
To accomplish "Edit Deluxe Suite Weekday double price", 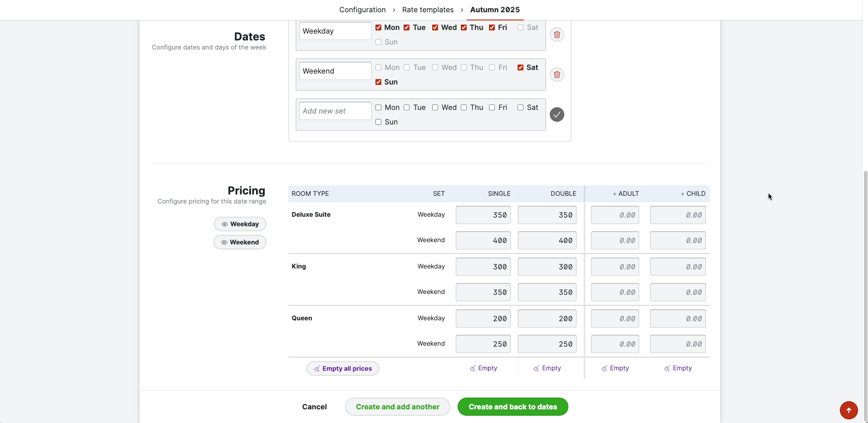I will 547,215.
